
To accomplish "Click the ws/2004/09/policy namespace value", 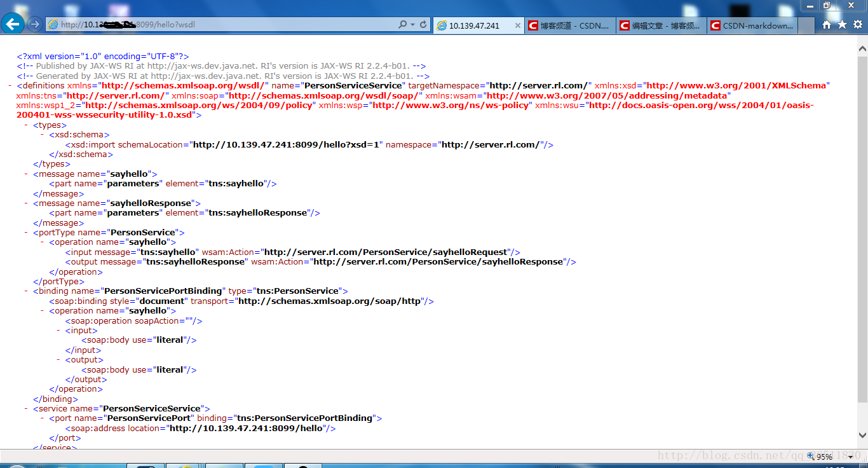I will point(198,105).
